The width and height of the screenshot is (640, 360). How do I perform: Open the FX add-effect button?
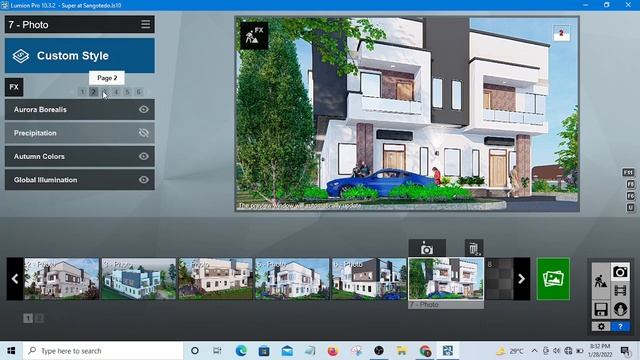pyautogui.click(x=14, y=87)
